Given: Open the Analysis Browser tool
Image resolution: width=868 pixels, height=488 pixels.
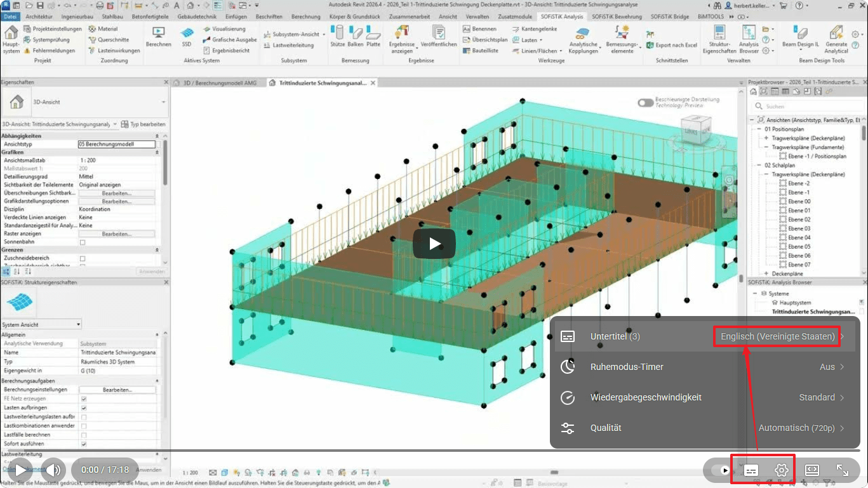Looking at the screenshot, I should [x=749, y=39].
